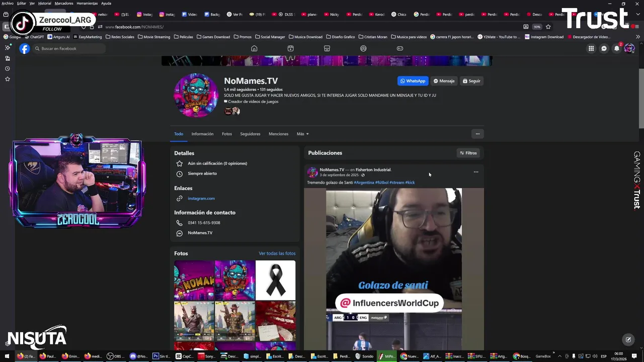Open the Firefox sidebar history clock icon
This screenshot has height=362, width=644.
point(8,68)
